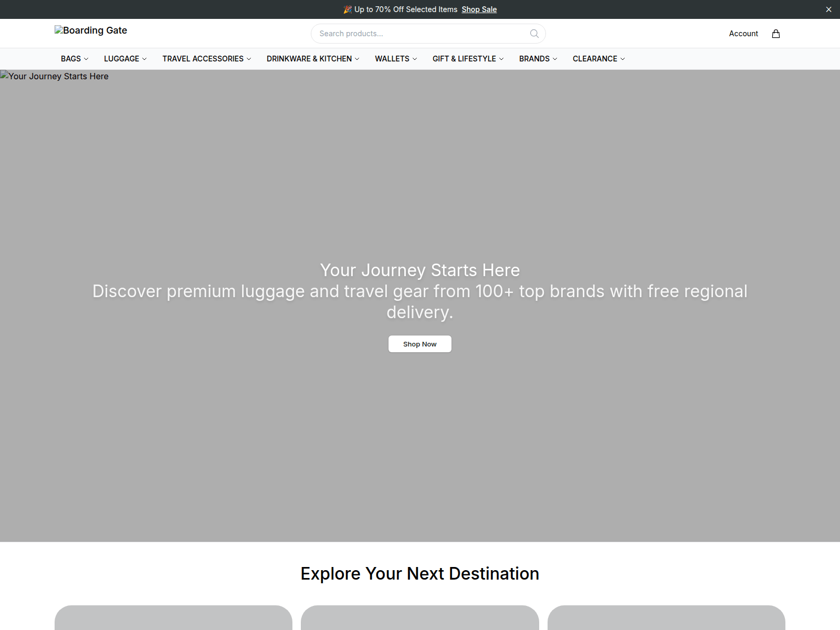Screen dimensions: 840x630
Task: Open the shopping bag cart
Action: (776, 34)
